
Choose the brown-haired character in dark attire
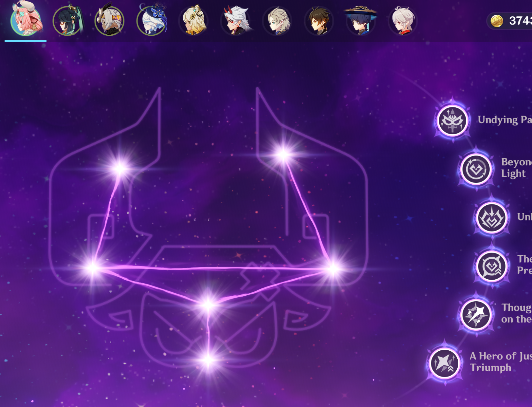tap(319, 21)
